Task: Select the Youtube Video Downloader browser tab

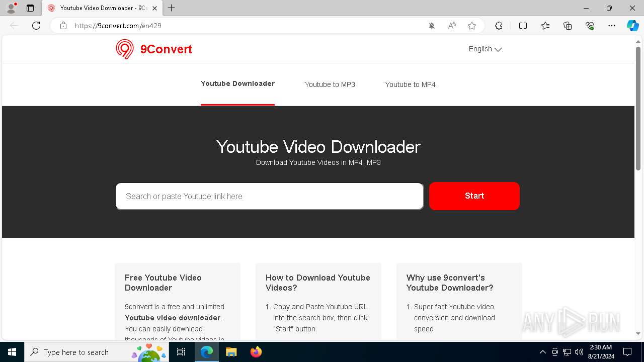Action: click(102, 8)
